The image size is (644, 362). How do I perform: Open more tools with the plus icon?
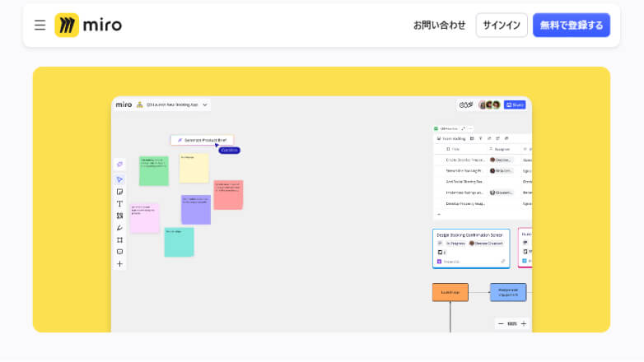(119, 264)
